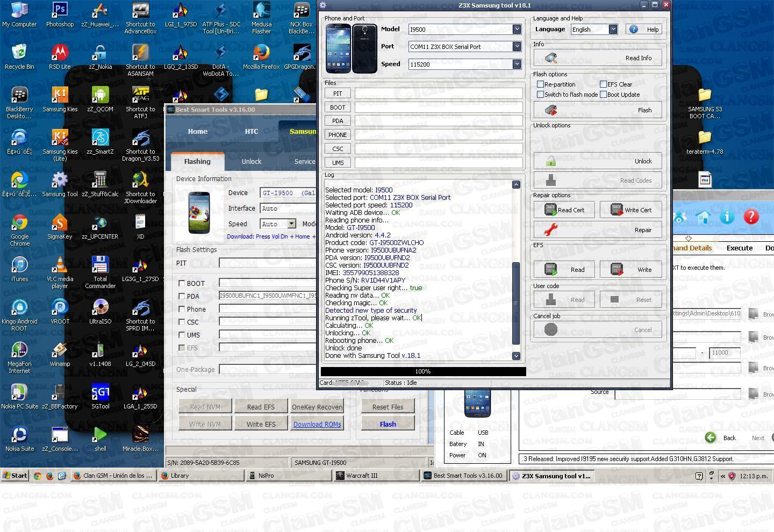
Task: Open Home tab in Best Smart Tools
Action: [197, 131]
